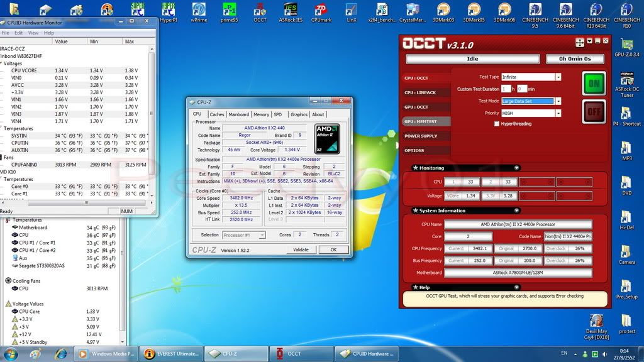Open the Test Mode dropdown in OCCT
This screenshot has height=362, width=644.
point(558,101)
